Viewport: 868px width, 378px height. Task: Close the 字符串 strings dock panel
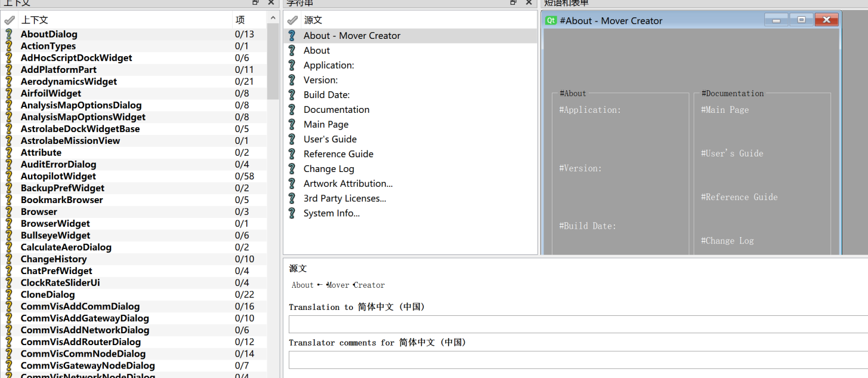[529, 2]
